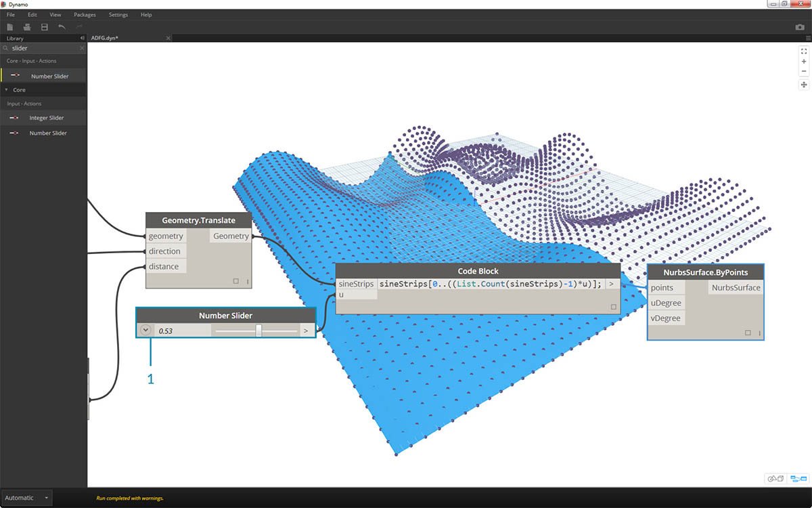Viewport: 812px width, 508px height.
Task: Open the Settings menu
Action: 118,14
